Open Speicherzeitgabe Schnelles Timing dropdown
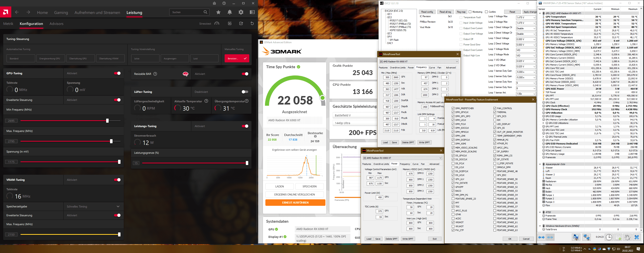The width and height of the screenshot is (644, 253). point(93,206)
